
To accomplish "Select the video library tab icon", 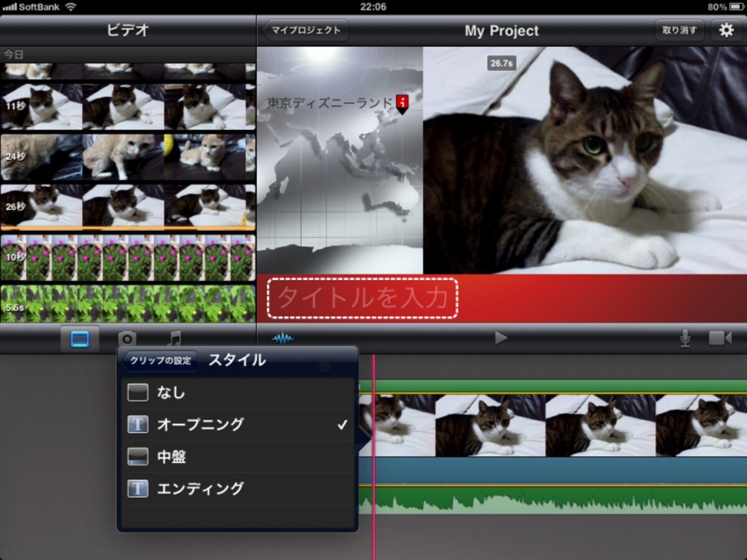I will [80, 338].
